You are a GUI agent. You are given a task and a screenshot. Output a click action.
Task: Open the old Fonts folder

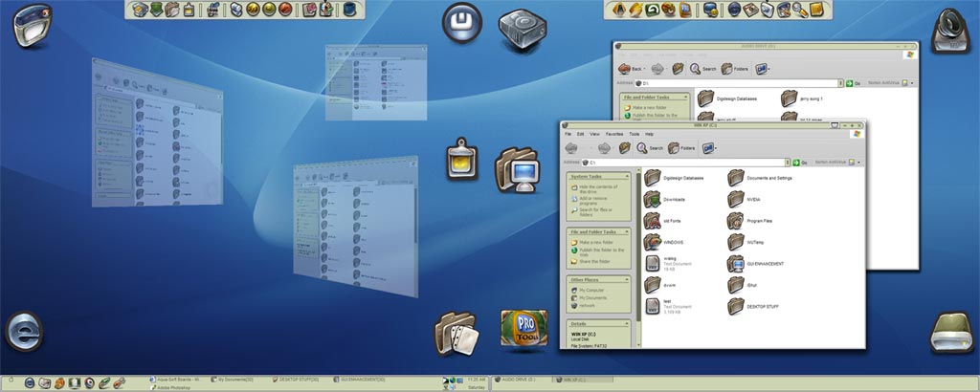(x=662, y=220)
